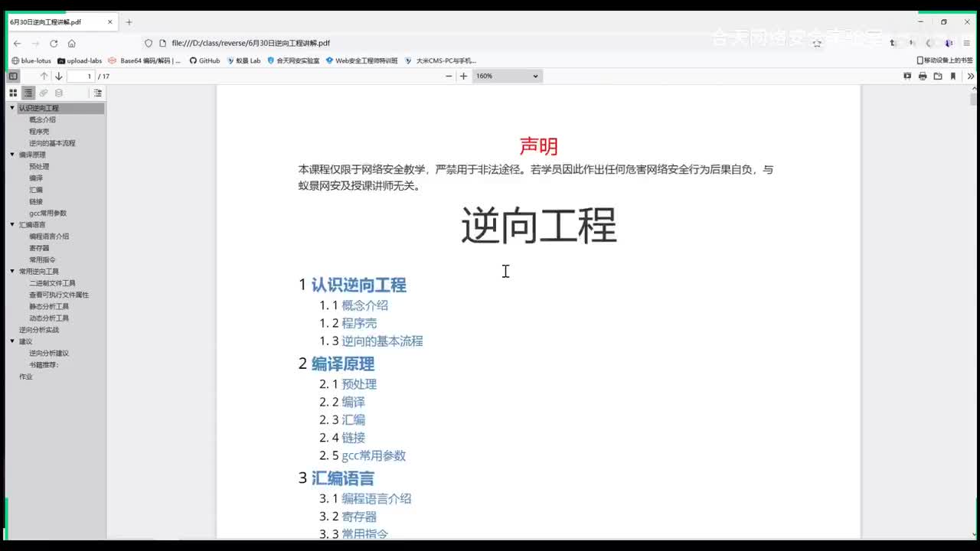Select gcc常用参数 in the outline
Screen dimensions: 980x551
coord(47,213)
